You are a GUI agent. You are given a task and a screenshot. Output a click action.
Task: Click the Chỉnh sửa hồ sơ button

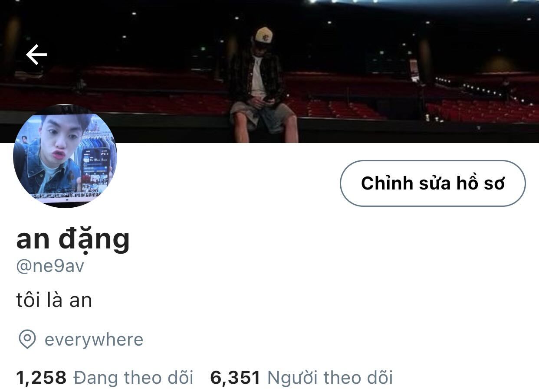click(x=433, y=183)
